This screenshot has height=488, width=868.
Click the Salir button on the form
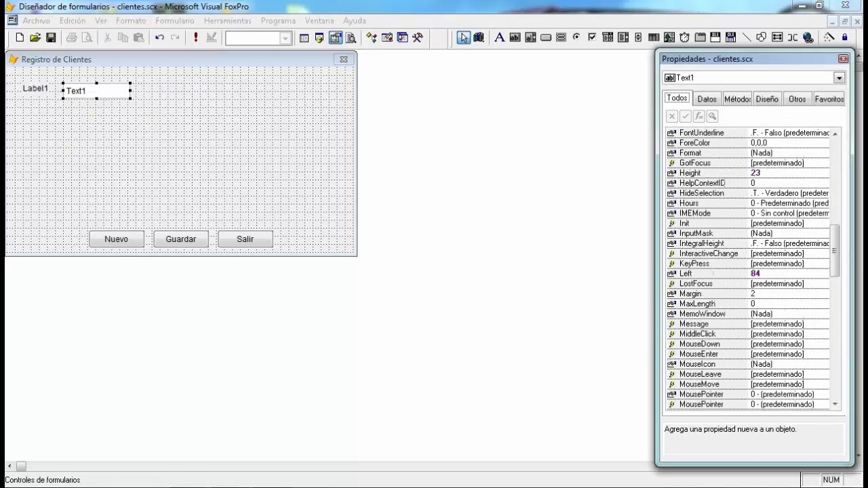[245, 239]
